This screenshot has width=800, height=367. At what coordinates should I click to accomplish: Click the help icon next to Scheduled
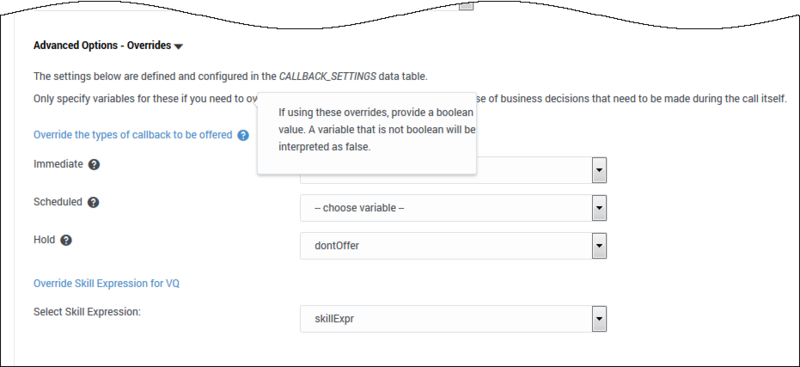coord(93,202)
